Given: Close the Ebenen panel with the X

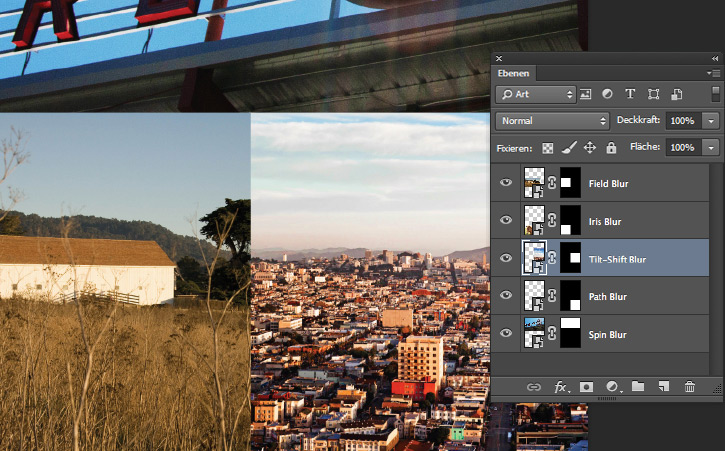Looking at the screenshot, I should point(498,58).
